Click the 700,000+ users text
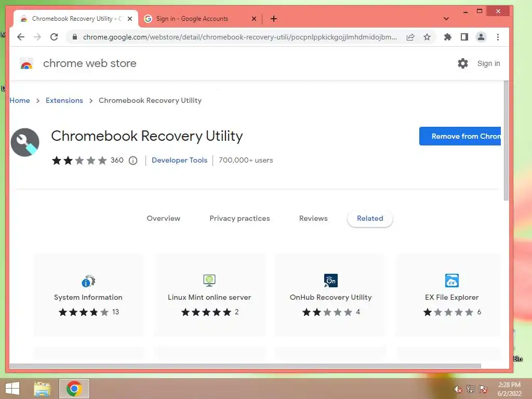The width and height of the screenshot is (532, 399). (246, 160)
